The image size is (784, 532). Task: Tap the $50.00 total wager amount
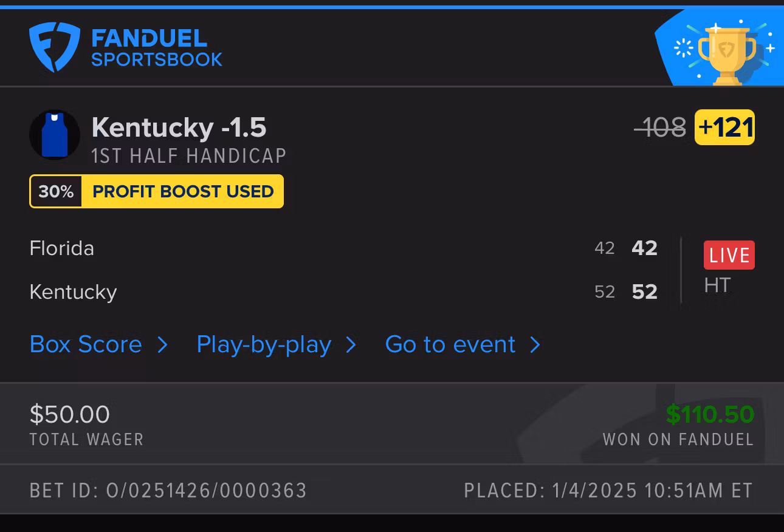pyautogui.click(x=70, y=414)
